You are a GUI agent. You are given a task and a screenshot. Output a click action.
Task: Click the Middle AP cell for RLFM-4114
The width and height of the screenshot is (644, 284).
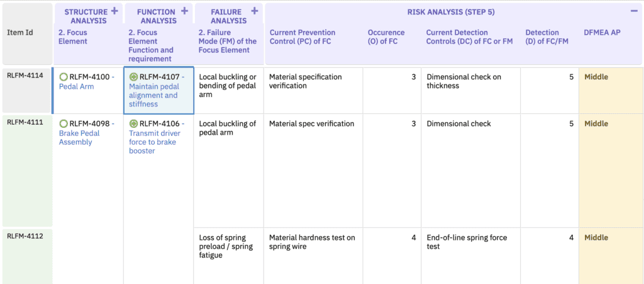pos(596,77)
